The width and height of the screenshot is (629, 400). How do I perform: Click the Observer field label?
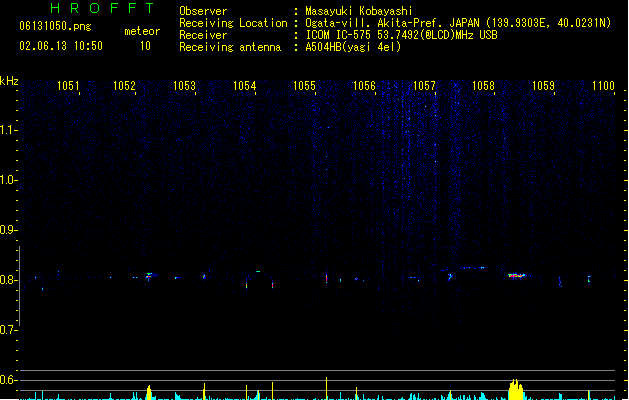point(203,11)
